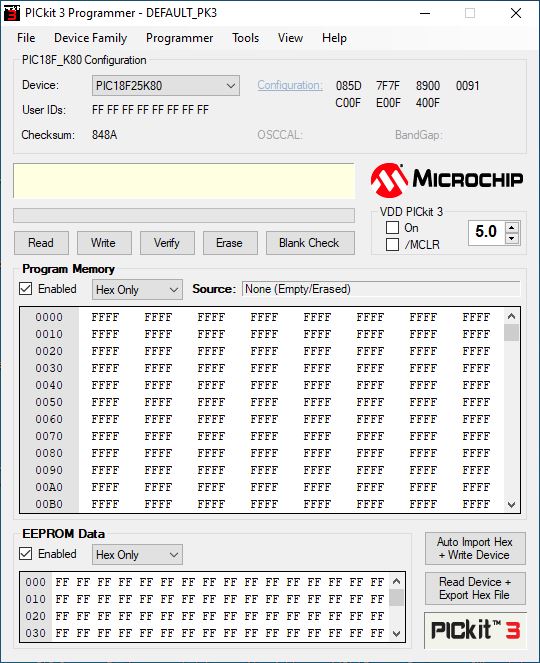Open the View menu
540x663 pixels.
coord(290,38)
